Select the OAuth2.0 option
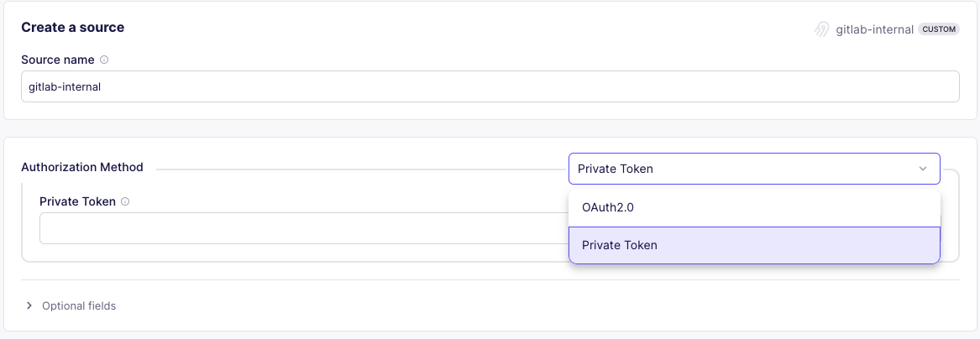The width and height of the screenshot is (980, 339). click(753, 207)
